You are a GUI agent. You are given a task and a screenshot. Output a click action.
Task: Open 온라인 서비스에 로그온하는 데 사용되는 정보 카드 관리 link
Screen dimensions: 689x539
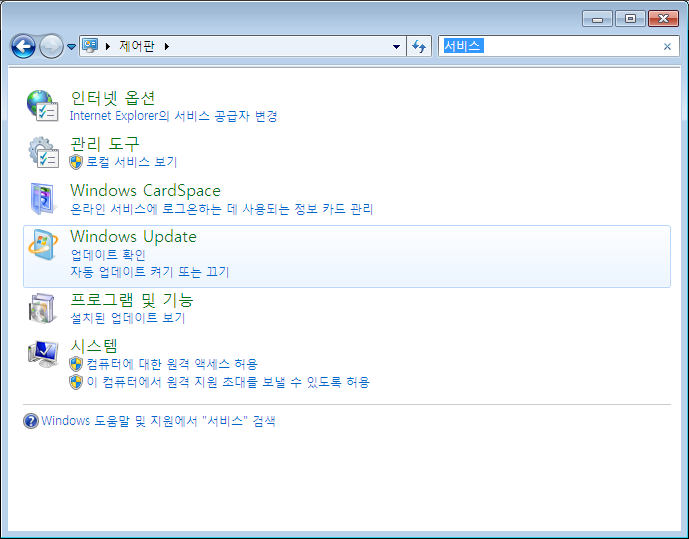tap(221, 209)
